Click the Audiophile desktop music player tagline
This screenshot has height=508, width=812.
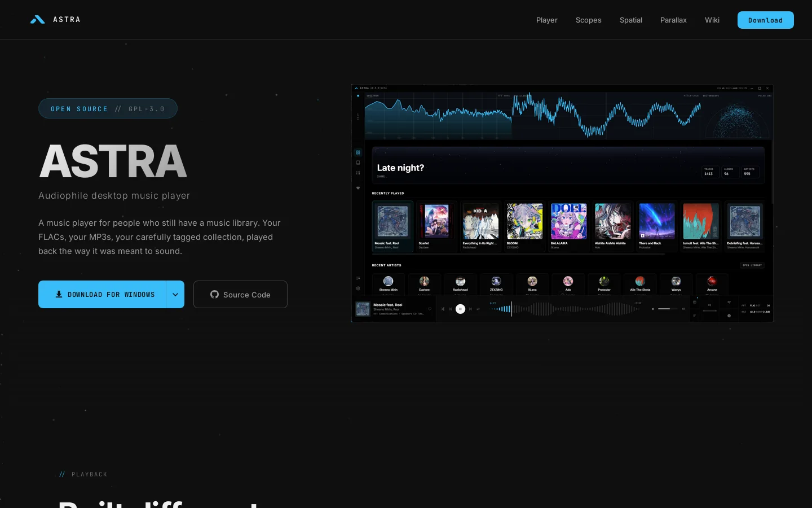pos(114,195)
